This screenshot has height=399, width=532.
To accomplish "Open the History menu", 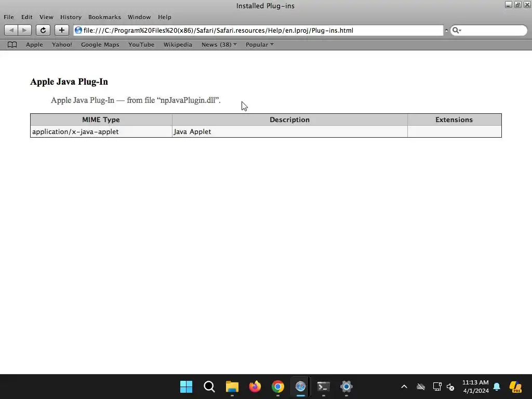I will click(x=71, y=17).
